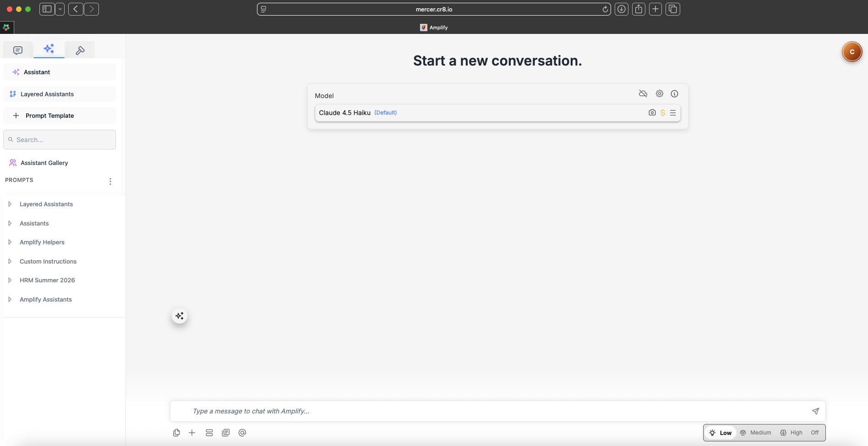This screenshot has height=446, width=868.
Task: Click the floating sparkle assistant button
Action: pyautogui.click(x=180, y=316)
